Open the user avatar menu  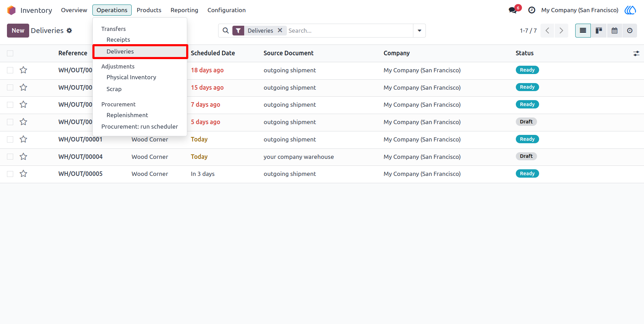pos(630,10)
